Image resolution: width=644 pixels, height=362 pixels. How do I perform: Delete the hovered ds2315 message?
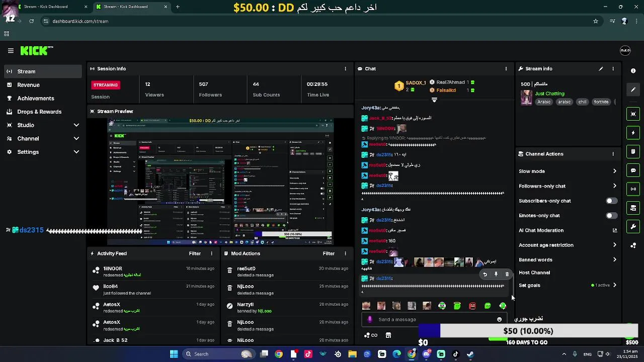point(507,275)
